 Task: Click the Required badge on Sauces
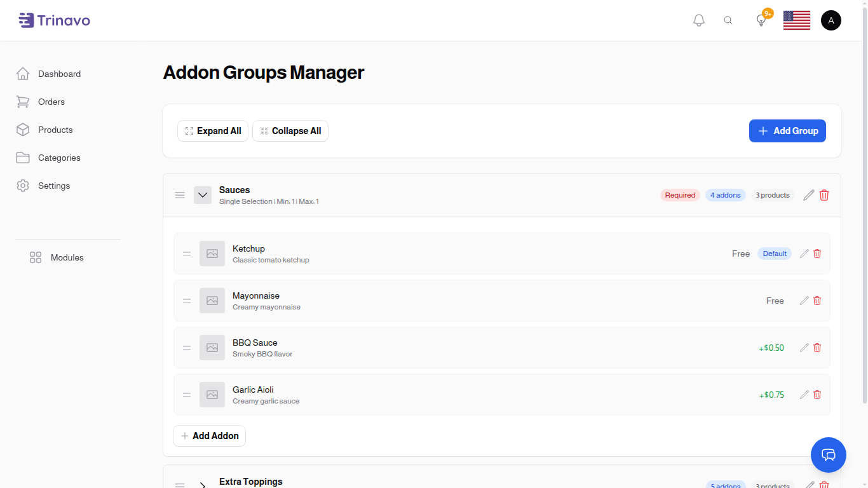point(680,195)
